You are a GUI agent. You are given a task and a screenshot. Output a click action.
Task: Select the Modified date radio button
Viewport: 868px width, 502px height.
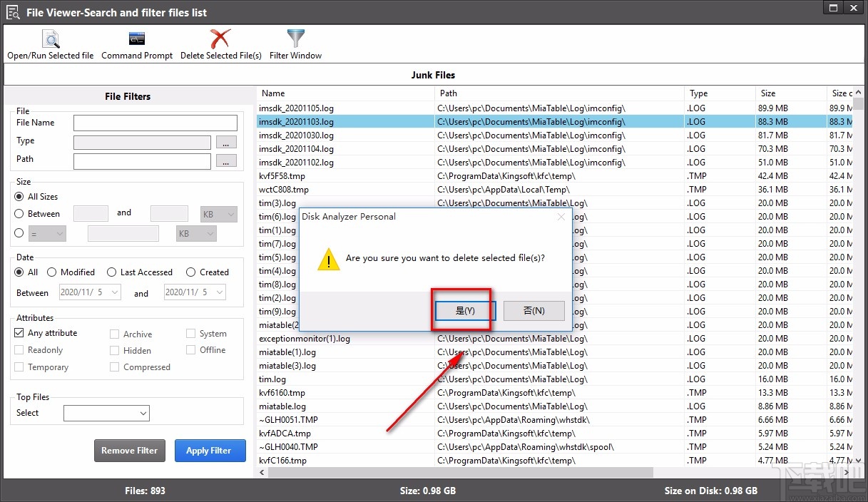[x=51, y=272]
